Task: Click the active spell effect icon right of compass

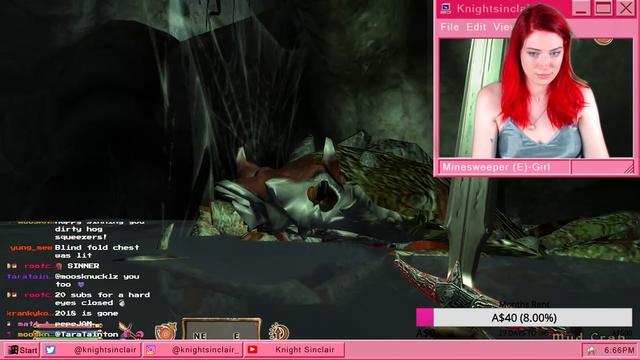Action: pyautogui.click(x=279, y=331)
